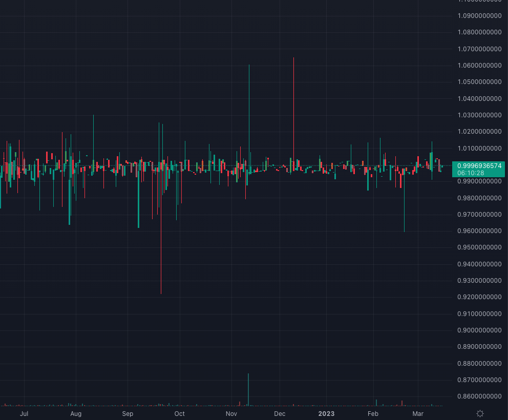The image size is (508, 420).
Task: Click the tall November volume bar
Action: pyautogui.click(x=248, y=390)
